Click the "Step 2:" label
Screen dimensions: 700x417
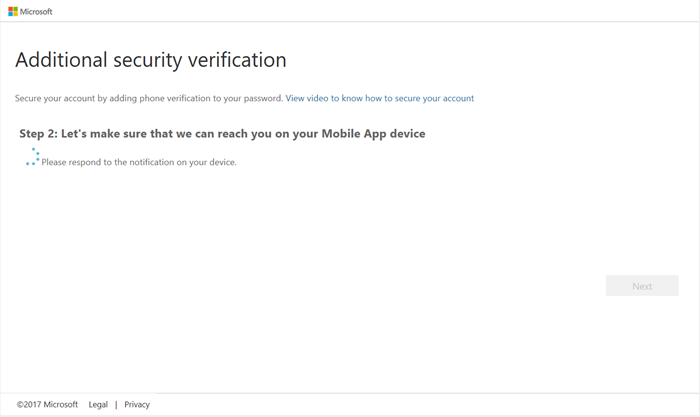coord(39,133)
